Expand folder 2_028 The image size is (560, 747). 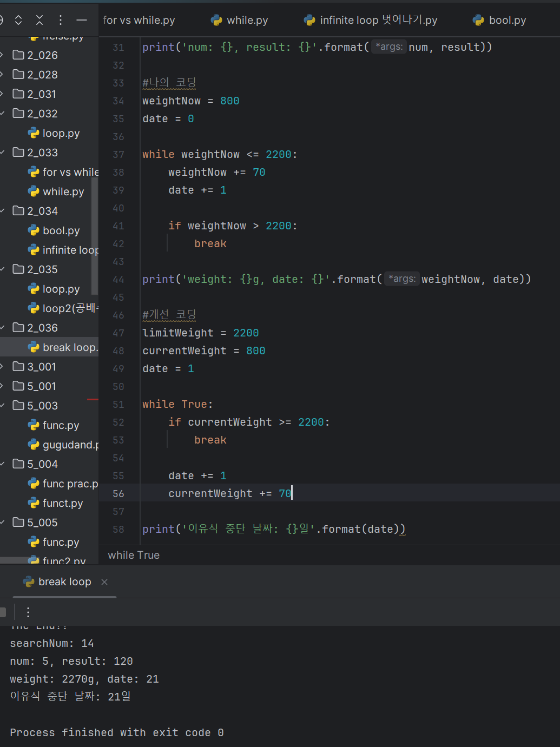pos(2,75)
